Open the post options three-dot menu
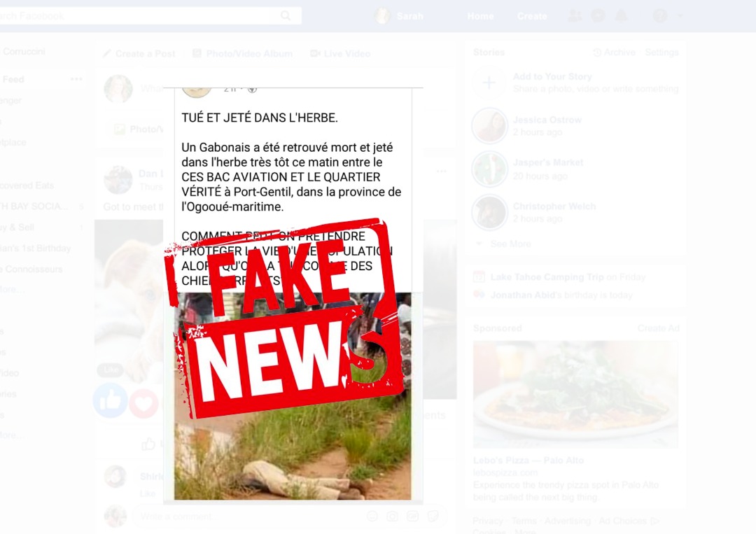Image resolution: width=756 pixels, height=534 pixels. [441, 171]
